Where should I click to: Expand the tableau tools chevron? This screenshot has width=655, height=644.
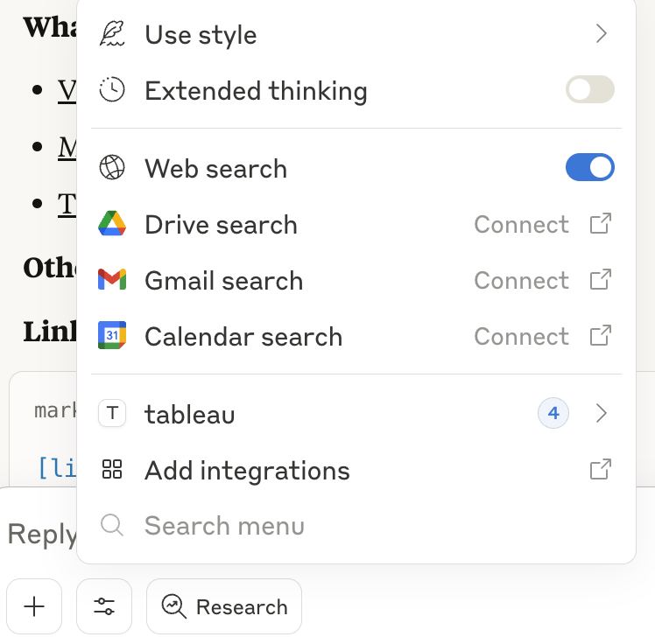(x=601, y=413)
